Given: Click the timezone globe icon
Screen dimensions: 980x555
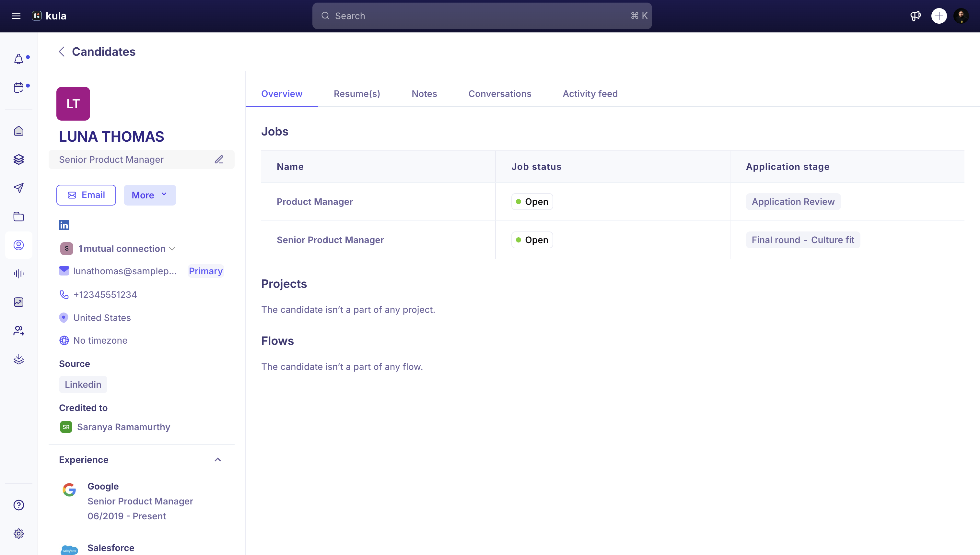Looking at the screenshot, I should tap(64, 340).
